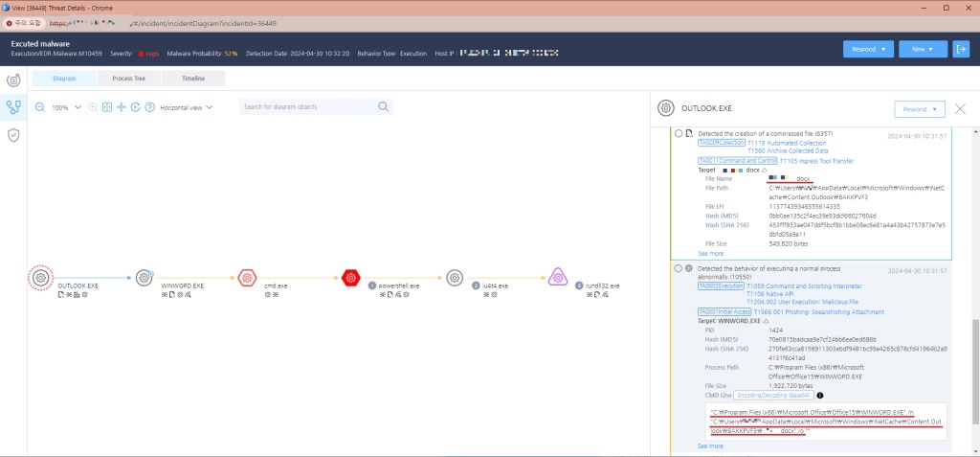This screenshot has height=457, width=980.
Task: Click the replay diagram icon
Action: click(x=136, y=107)
